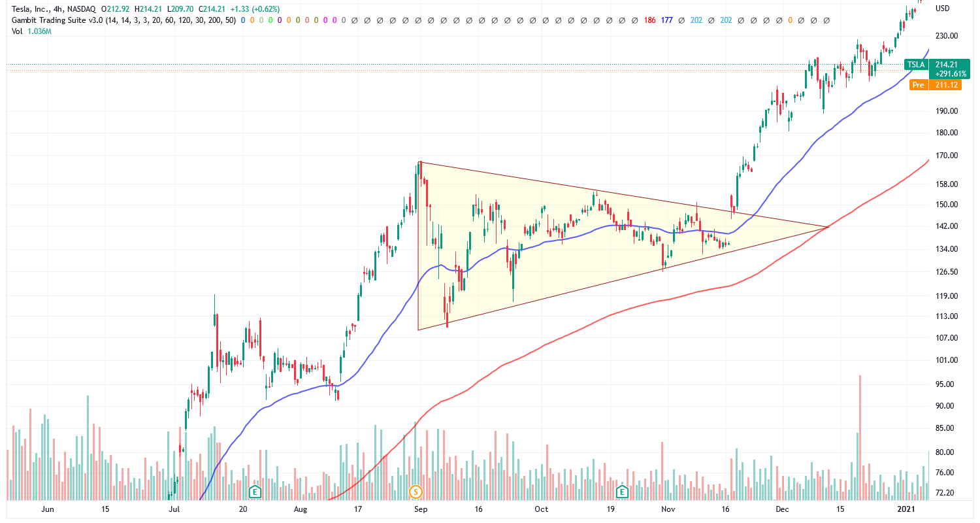Click the 230.00 price axis label
Image resolution: width=980 pixels, height=523 pixels.
(947, 36)
